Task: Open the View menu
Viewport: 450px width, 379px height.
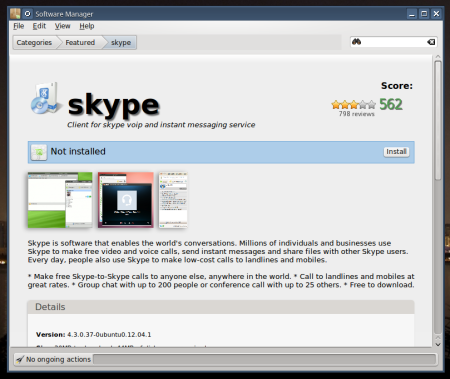Action: (63, 26)
